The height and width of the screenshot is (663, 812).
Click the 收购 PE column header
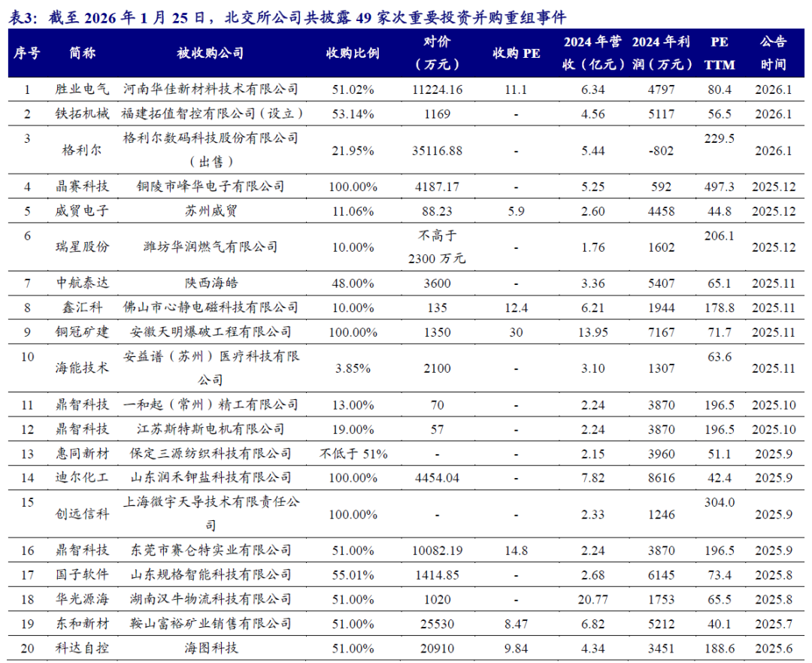point(517,53)
